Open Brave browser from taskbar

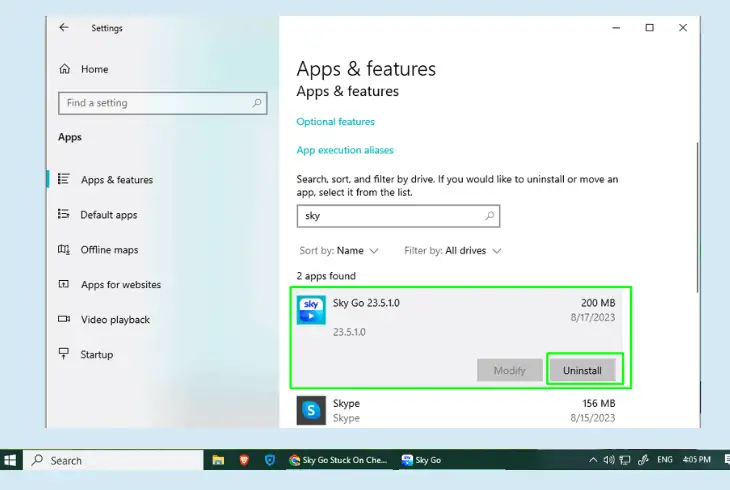pos(244,460)
